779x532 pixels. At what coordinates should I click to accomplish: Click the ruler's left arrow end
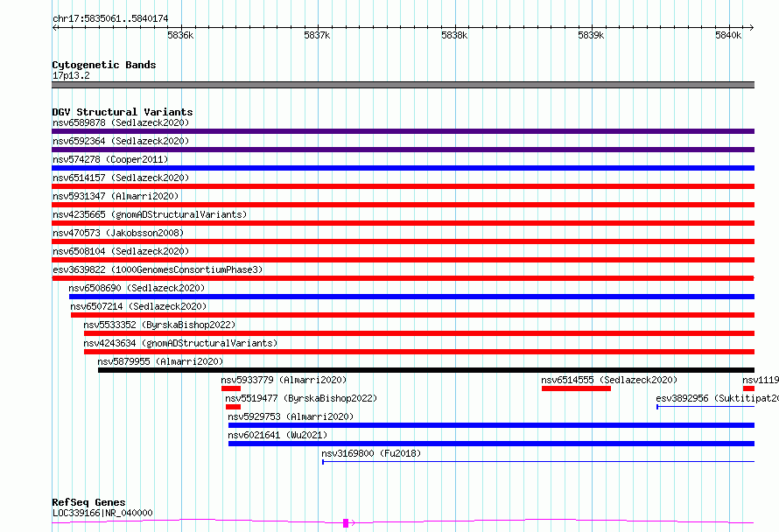pos(54,28)
